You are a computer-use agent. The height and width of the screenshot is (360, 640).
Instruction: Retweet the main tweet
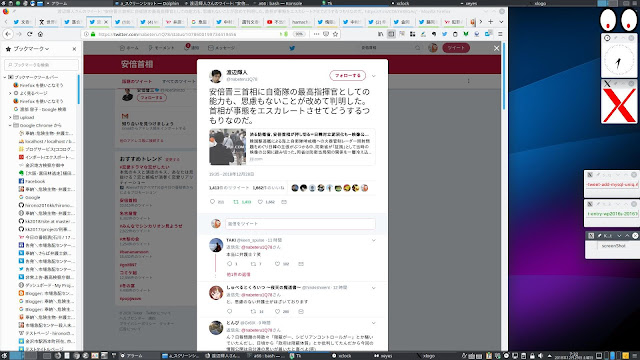pyautogui.click(x=236, y=202)
